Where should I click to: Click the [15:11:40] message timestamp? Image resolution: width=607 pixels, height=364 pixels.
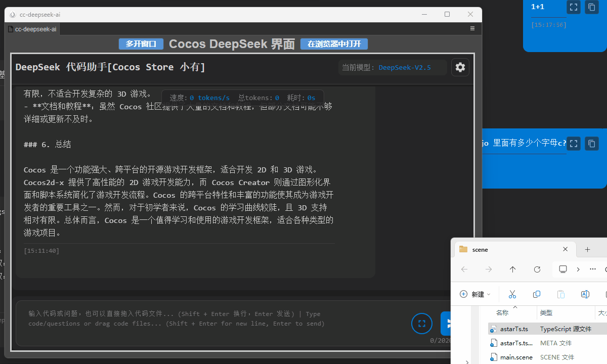tap(41, 251)
